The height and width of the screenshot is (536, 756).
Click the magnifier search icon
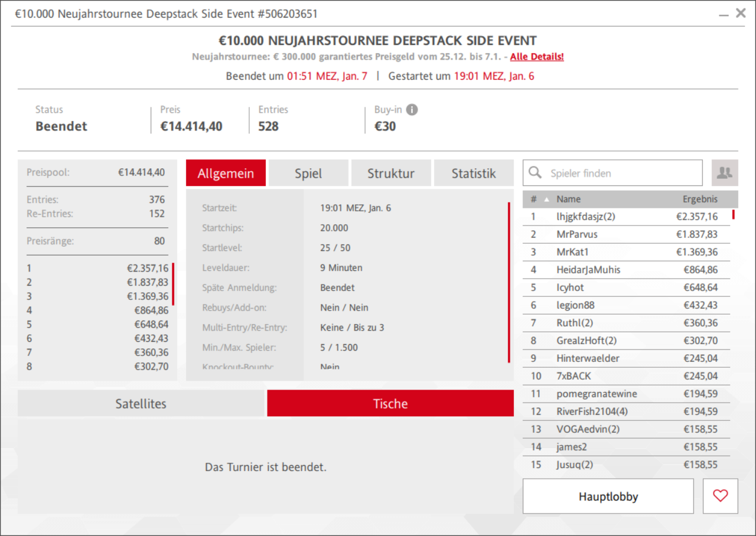tap(536, 172)
